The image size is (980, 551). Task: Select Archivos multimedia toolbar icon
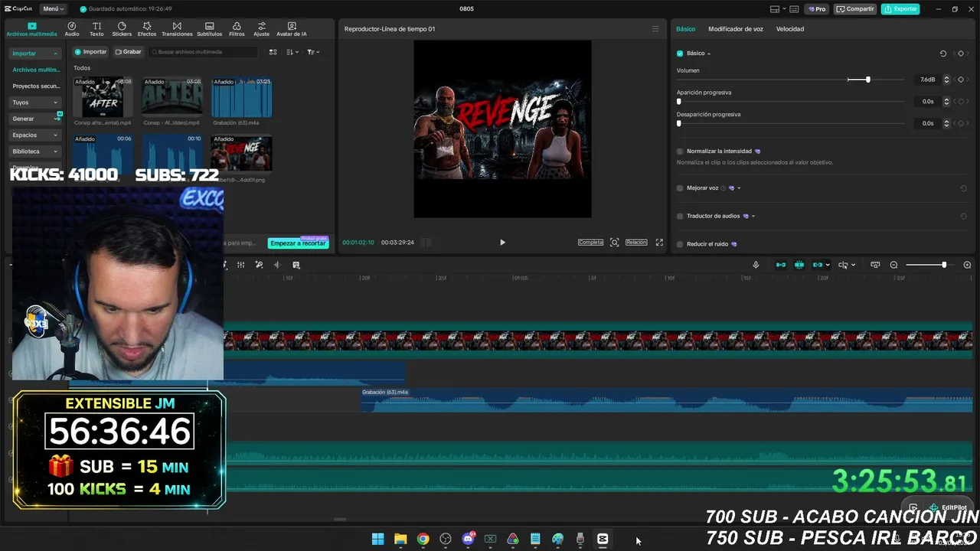coord(32,29)
